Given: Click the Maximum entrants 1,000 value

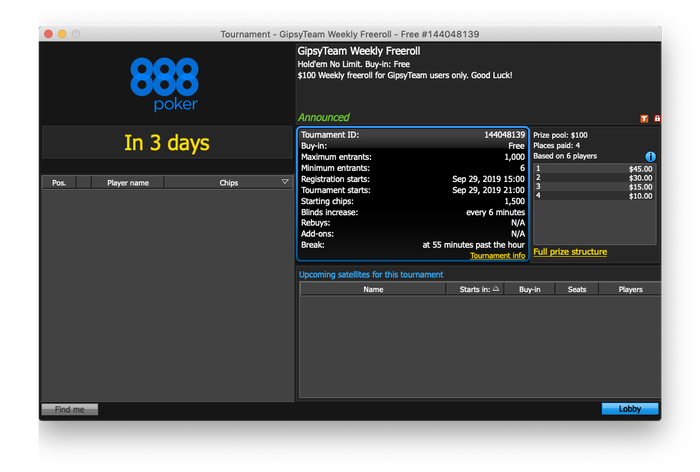Looking at the screenshot, I should pos(514,157).
